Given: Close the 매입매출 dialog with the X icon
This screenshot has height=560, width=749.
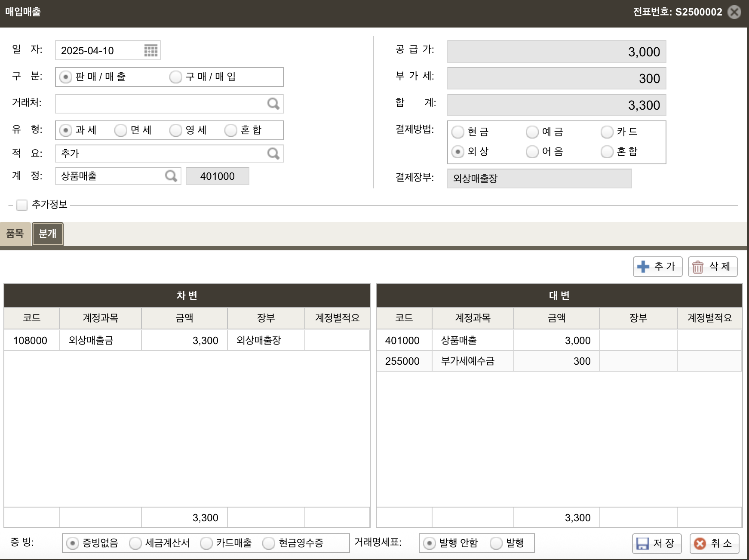Looking at the screenshot, I should point(734,12).
